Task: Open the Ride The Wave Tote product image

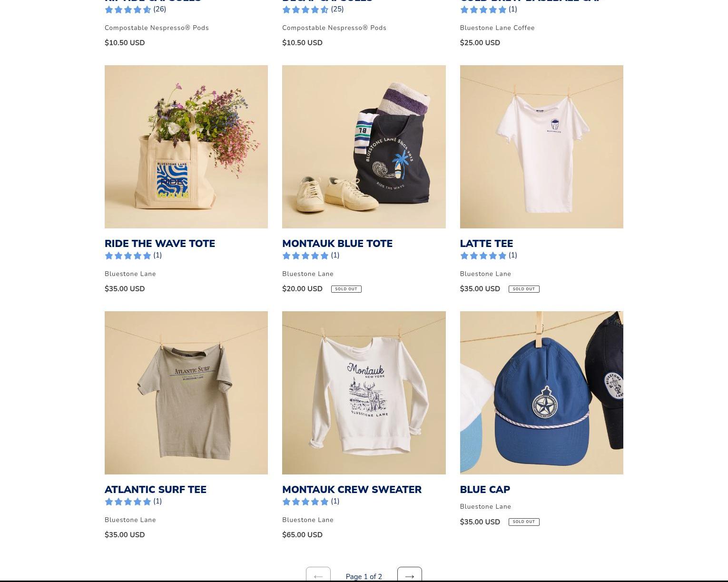Action: (186, 147)
